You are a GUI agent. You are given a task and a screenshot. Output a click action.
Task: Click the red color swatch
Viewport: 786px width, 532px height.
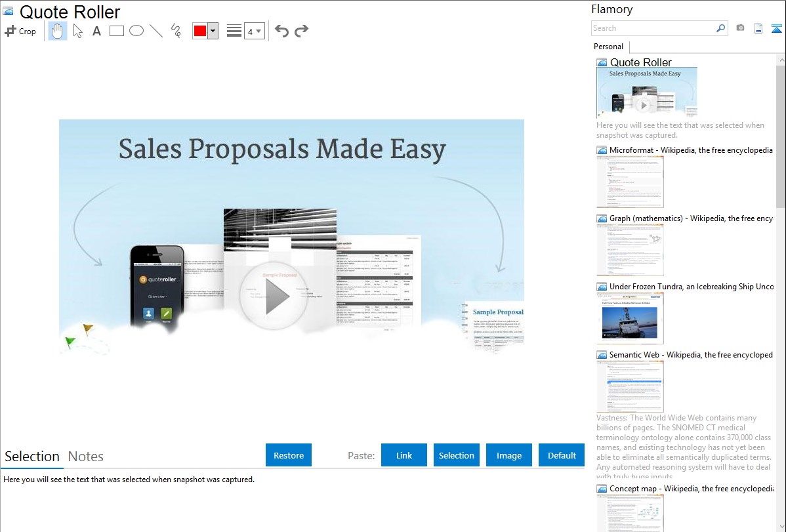(x=200, y=31)
